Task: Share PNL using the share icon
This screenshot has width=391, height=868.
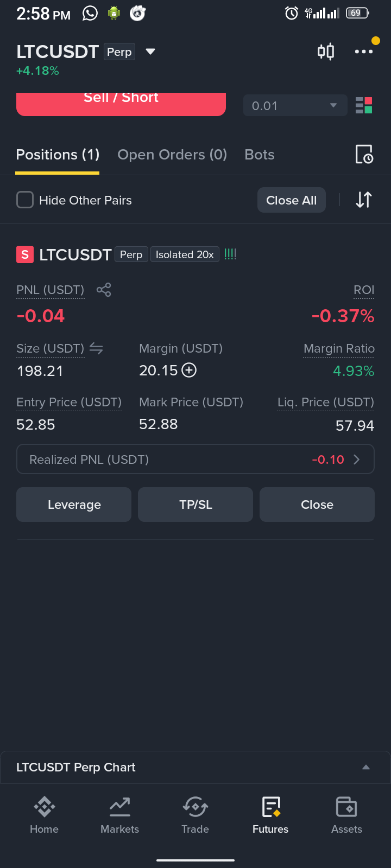Action: point(104,290)
